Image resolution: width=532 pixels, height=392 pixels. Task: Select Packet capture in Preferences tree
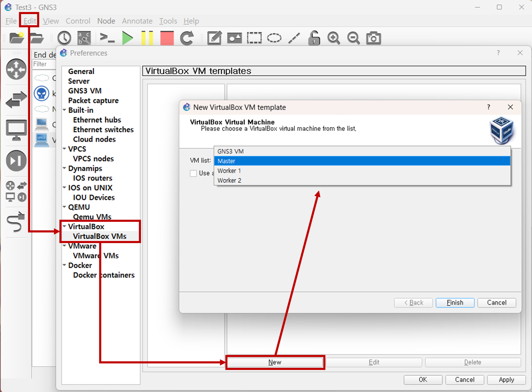point(93,101)
